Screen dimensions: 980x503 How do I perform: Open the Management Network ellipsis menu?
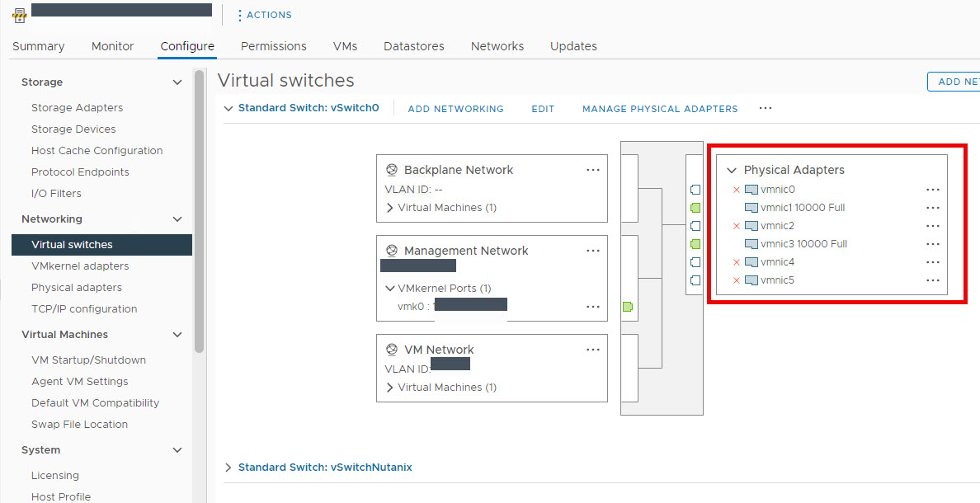[x=593, y=250]
